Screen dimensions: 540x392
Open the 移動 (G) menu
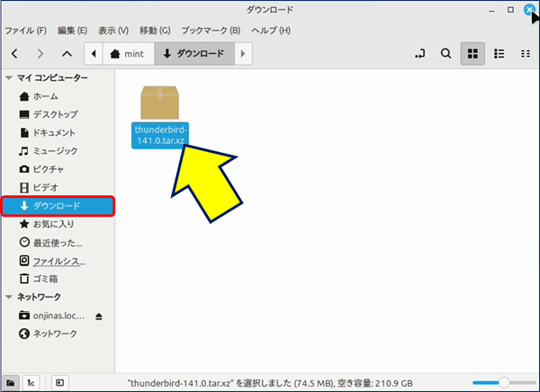click(x=155, y=31)
